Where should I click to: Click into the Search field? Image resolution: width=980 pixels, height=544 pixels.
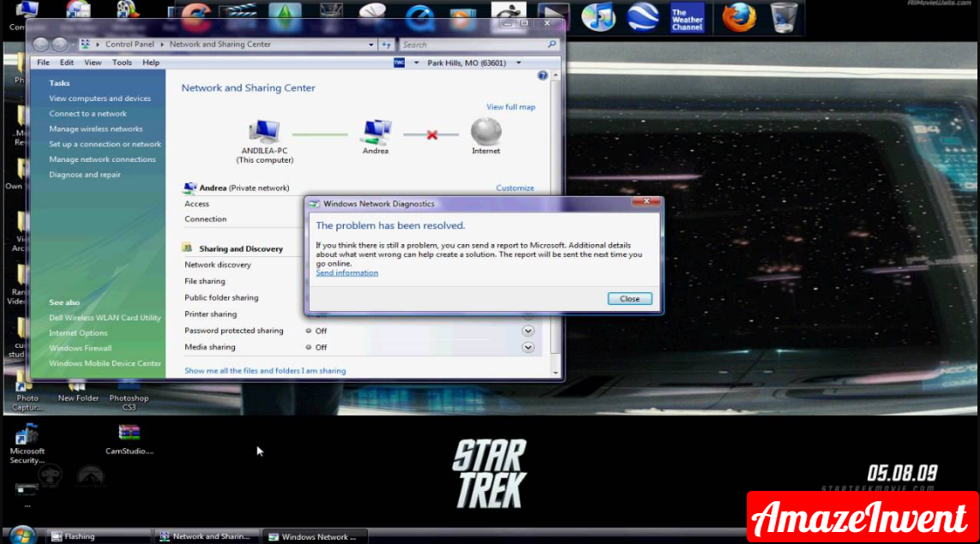click(x=473, y=45)
